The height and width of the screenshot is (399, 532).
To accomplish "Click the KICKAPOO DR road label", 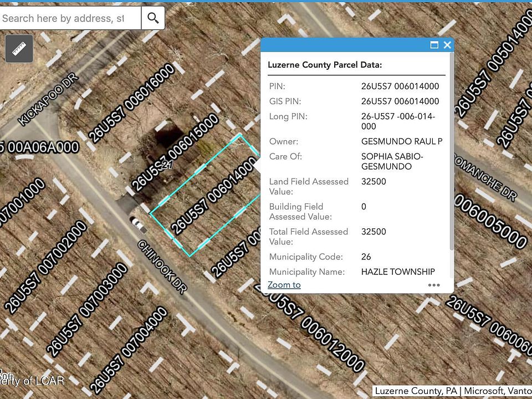I will 48,99.
